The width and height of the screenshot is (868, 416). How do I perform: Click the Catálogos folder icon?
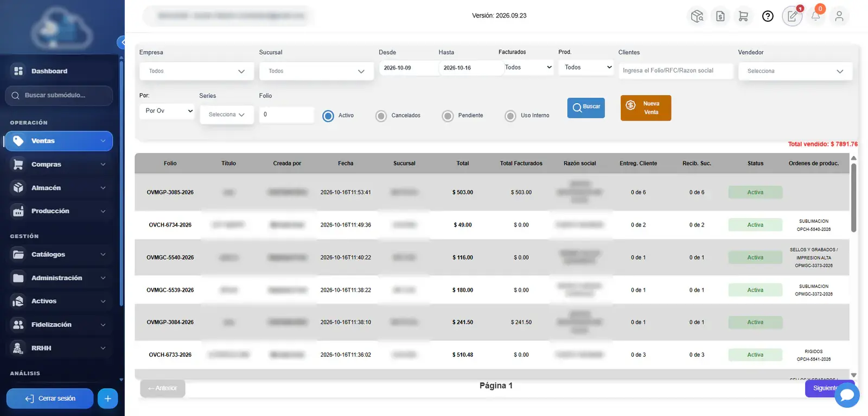point(18,254)
